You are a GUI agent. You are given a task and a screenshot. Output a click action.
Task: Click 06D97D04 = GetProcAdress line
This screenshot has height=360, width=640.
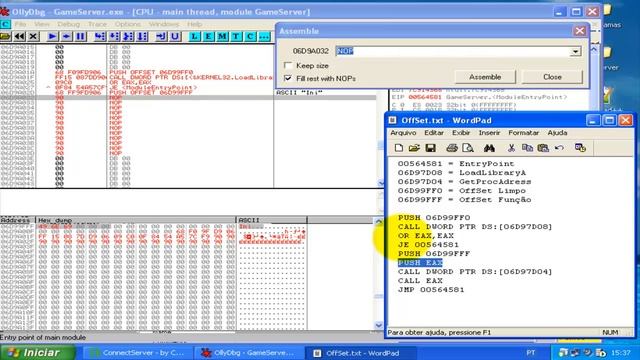pos(464,182)
